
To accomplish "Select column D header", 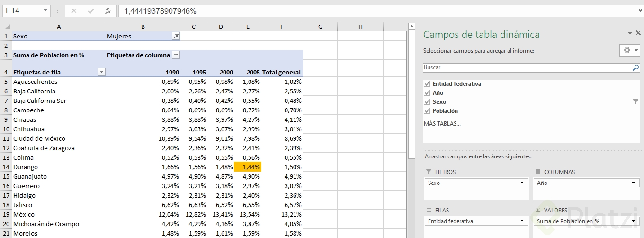I will pos(221,27).
